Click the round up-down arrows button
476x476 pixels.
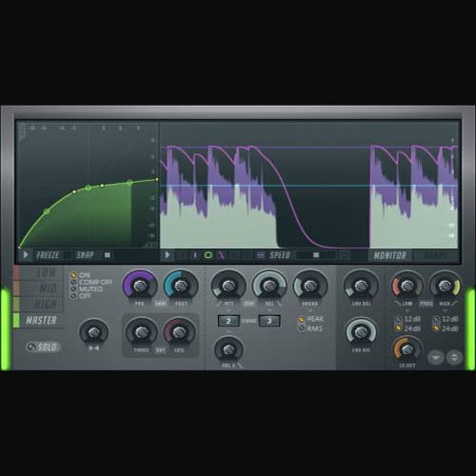click(x=454, y=358)
